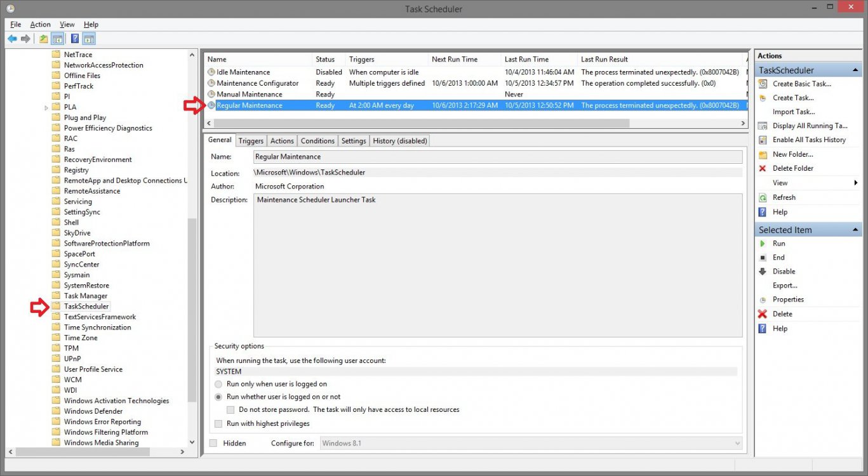Select the TaskScheduler folder in tree
This screenshot has width=868, height=476.
tap(86, 307)
